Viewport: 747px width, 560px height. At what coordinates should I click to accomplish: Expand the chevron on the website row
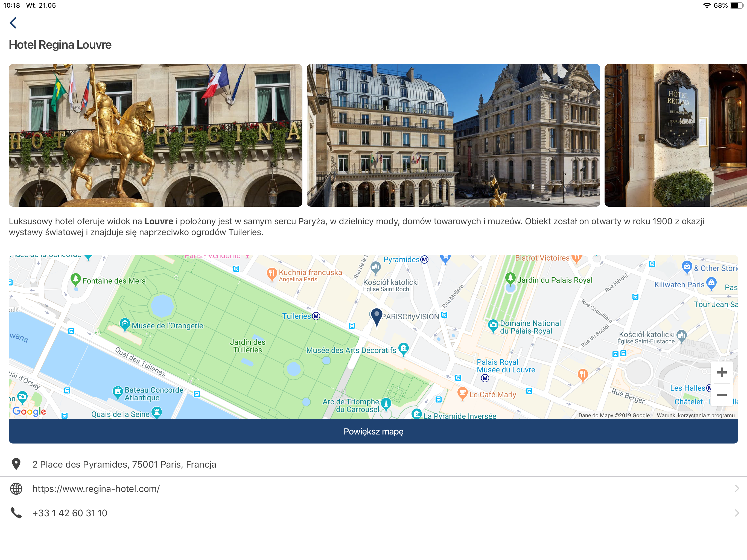coord(737,488)
